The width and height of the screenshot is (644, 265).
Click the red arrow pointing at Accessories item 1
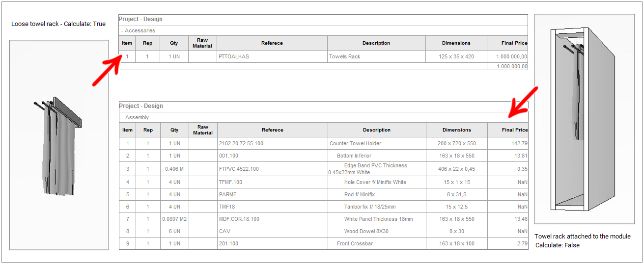(x=107, y=71)
